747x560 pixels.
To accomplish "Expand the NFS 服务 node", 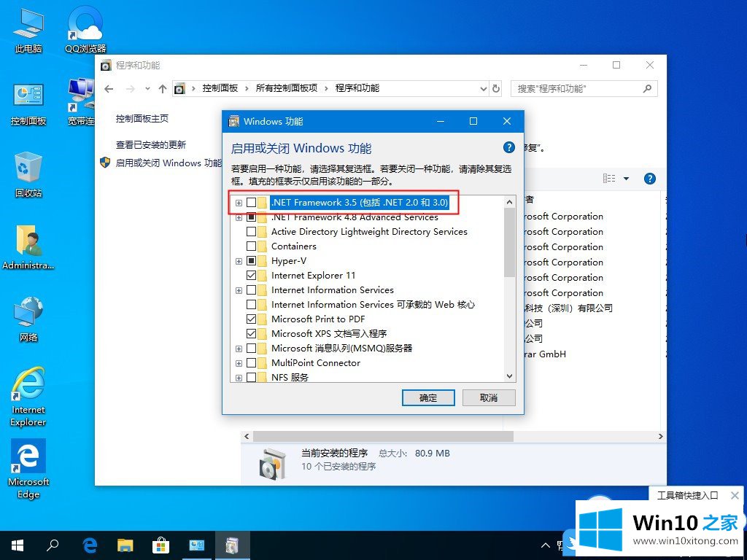I will (x=239, y=378).
